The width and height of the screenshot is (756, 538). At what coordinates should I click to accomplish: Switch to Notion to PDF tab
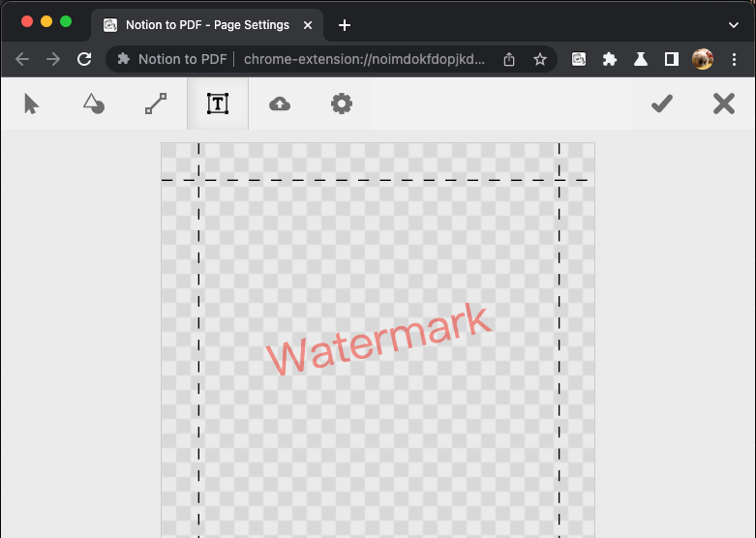pos(206,25)
